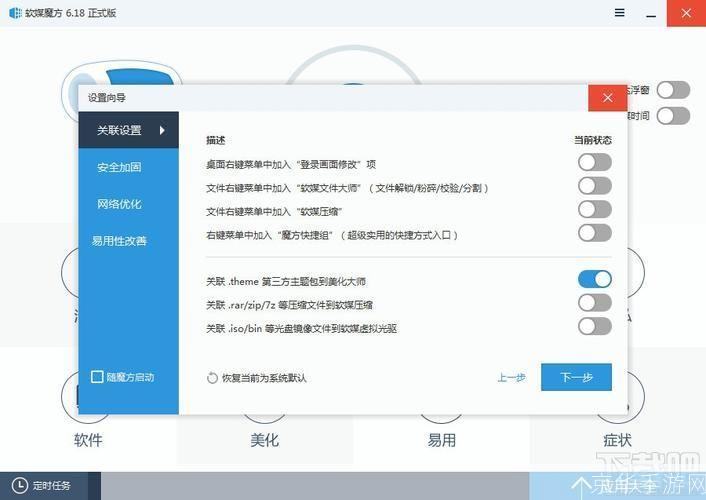Click the "当前状态" column header

pos(593,140)
